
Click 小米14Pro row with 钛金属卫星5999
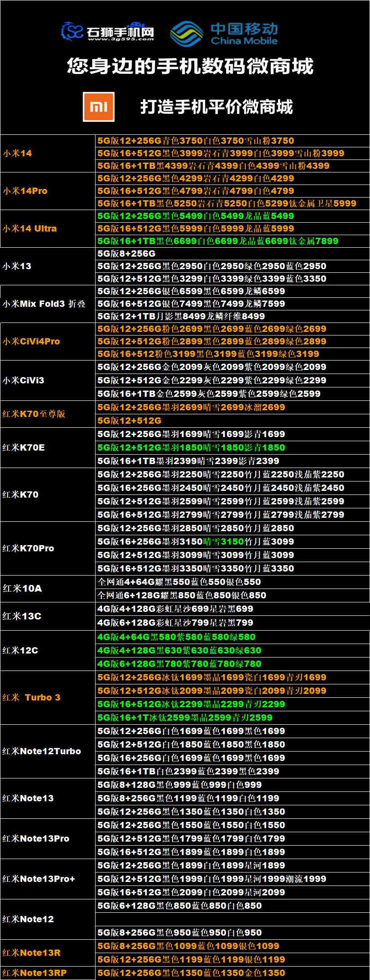click(233, 203)
